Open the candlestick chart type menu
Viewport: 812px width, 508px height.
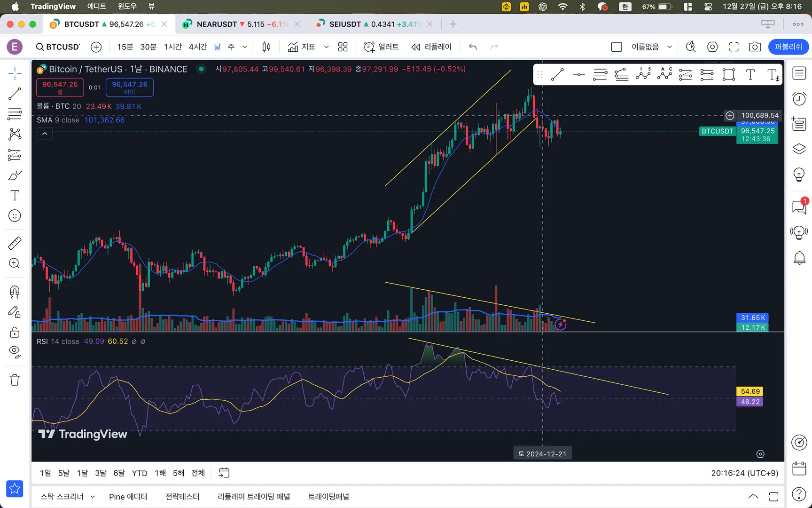pos(266,47)
